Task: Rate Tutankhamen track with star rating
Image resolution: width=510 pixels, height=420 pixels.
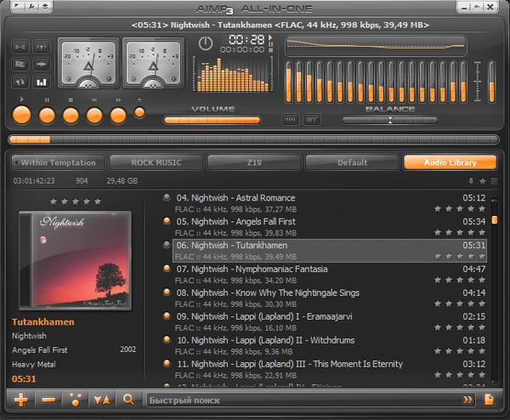Action: point(460,256)
